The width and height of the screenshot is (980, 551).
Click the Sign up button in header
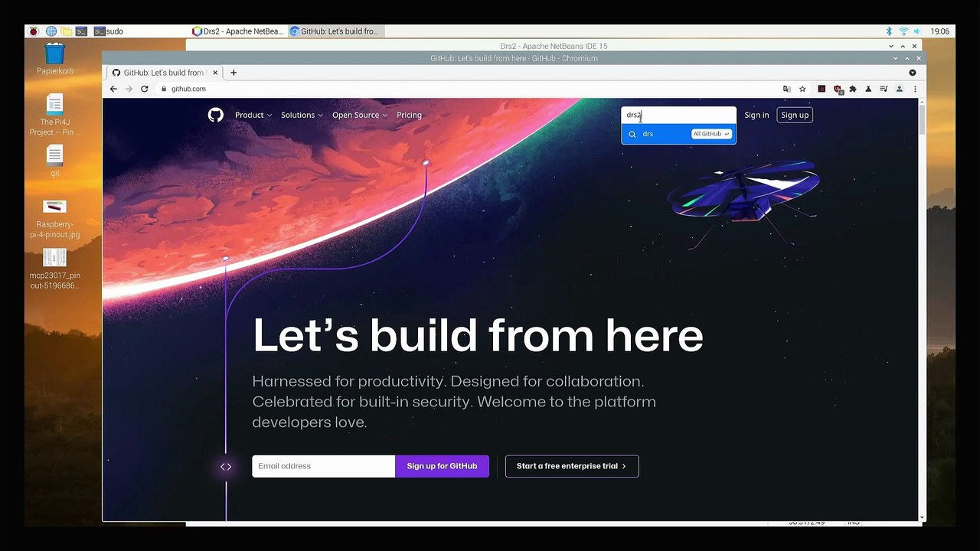coord(795,115)
